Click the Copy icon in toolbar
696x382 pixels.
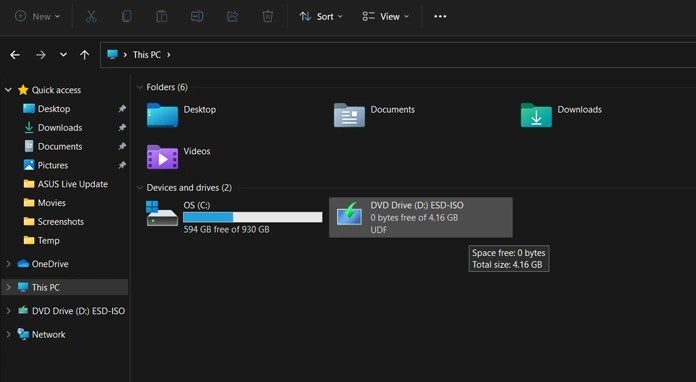[127, 16]
